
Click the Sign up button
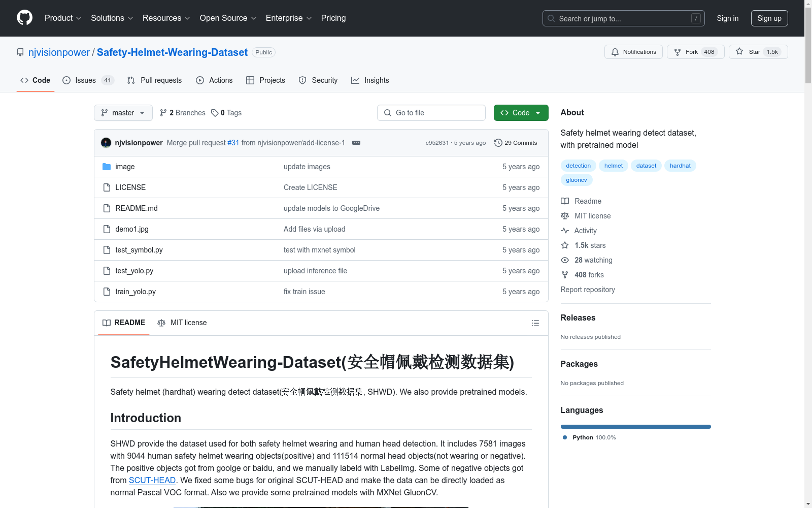769,18
